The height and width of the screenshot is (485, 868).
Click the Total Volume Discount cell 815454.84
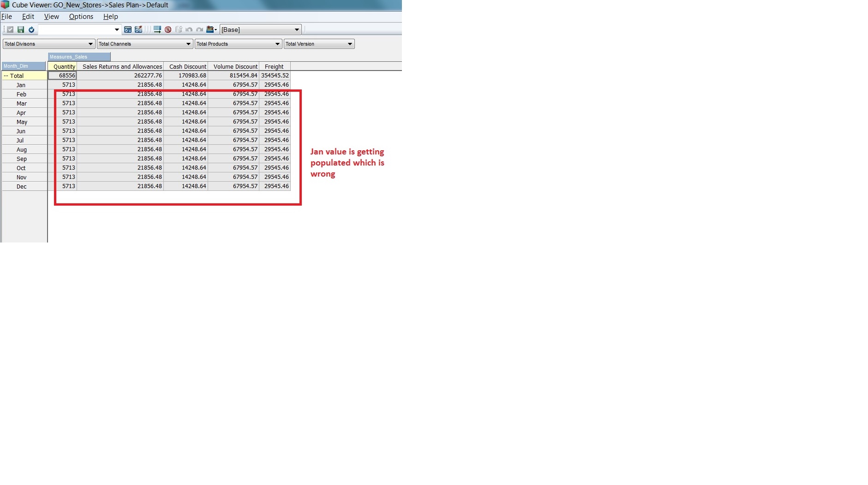pos(233,76)
